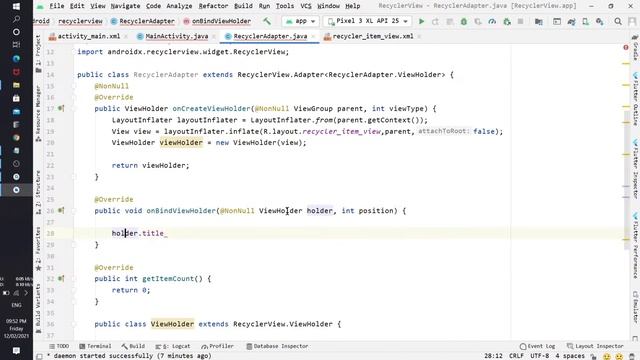Viewport: 640px width, 360px height.
Task: Open the Navigate menu
Action: [125, 6]
